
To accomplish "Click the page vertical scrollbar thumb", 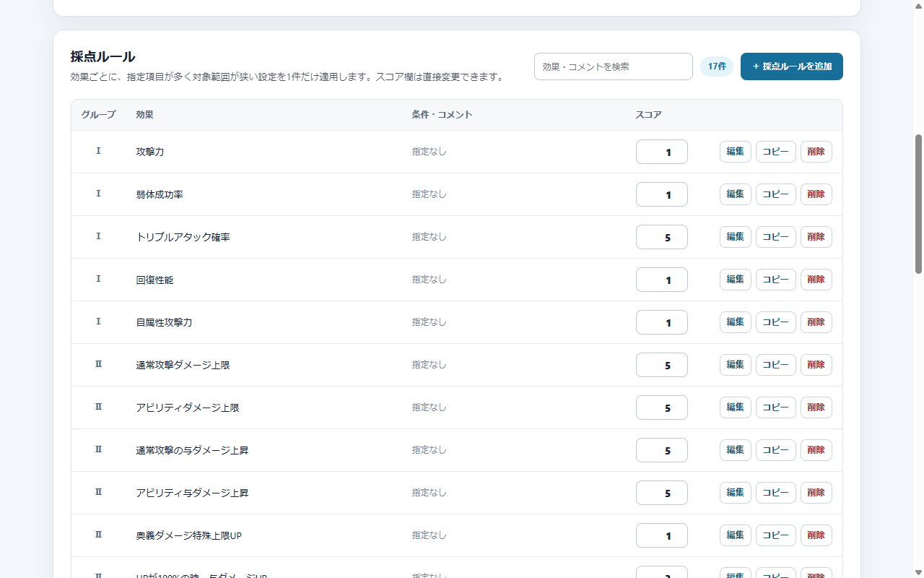I will (x=918, y=204).
